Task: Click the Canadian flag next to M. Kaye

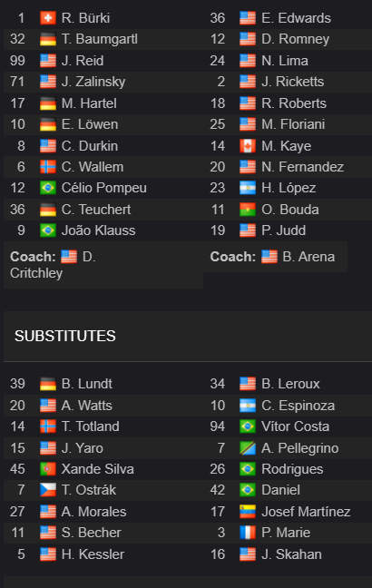Action: (x=248, y=146)
